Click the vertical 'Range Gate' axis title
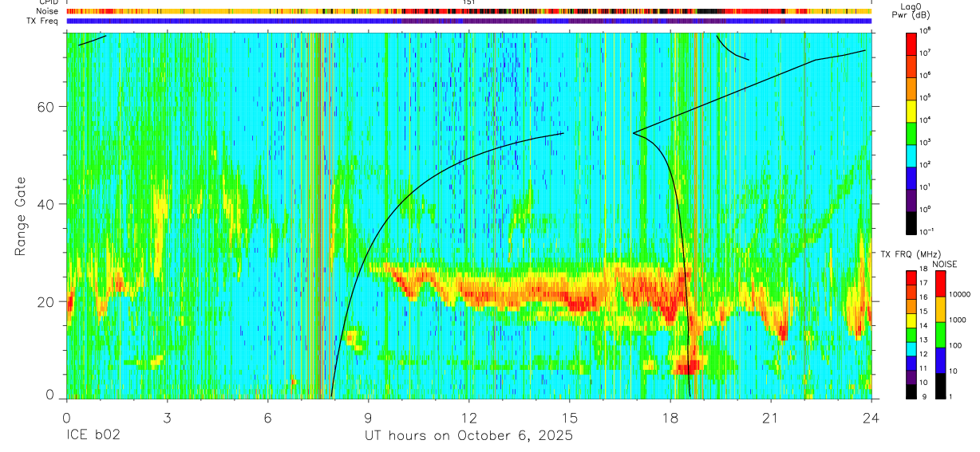Viewport: 980px width, 452px height. point(22,217)
